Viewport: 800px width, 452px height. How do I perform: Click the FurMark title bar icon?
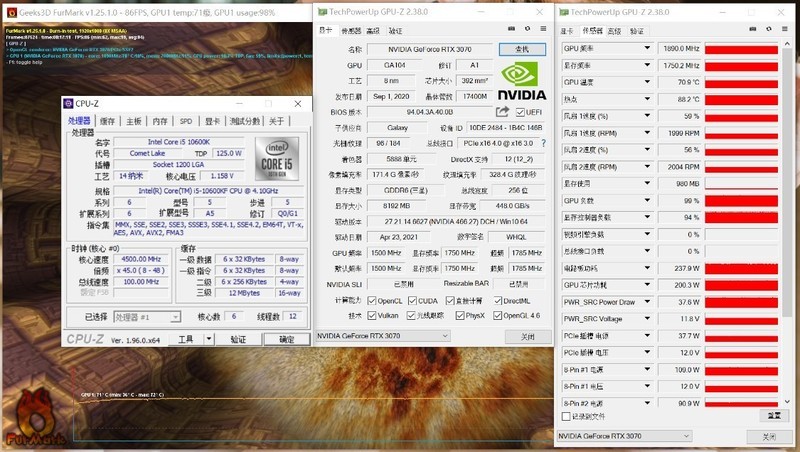11,12
